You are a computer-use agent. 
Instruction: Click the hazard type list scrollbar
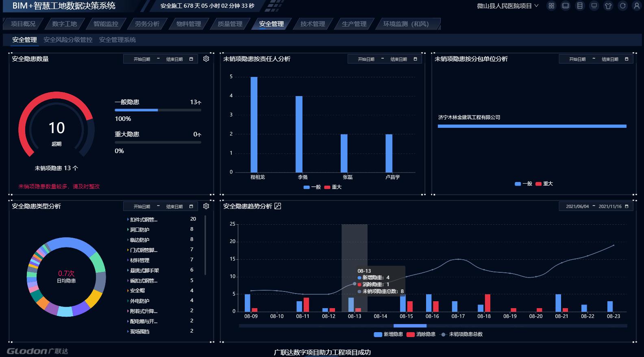(x=205, y=244)
